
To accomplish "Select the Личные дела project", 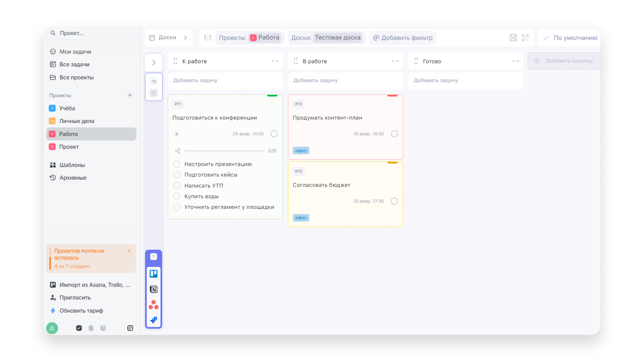I will (76, 121).
